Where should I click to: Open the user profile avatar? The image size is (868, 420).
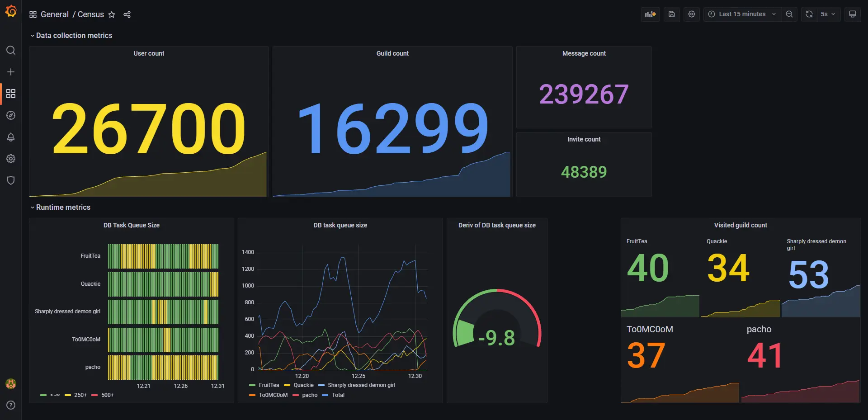click(x=11, y=383)
